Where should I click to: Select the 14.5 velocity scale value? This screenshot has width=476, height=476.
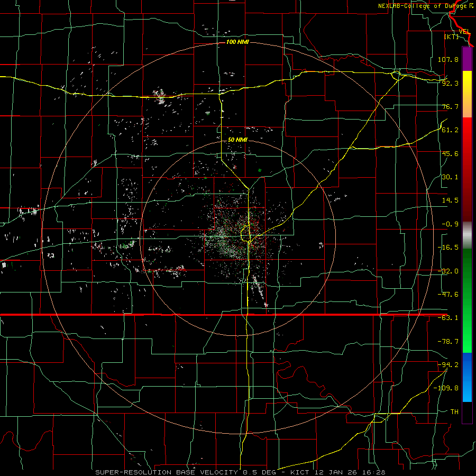450,200
